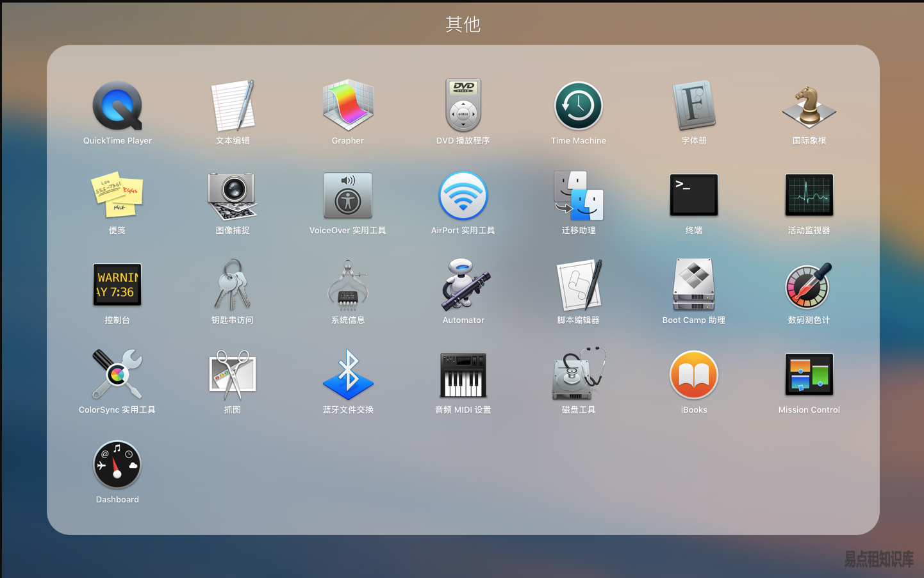This screenshot has width=924, height=578.
Task: Open 迁移助理 migration assistant
Action: pyautogui.click(x=579, y=195)
